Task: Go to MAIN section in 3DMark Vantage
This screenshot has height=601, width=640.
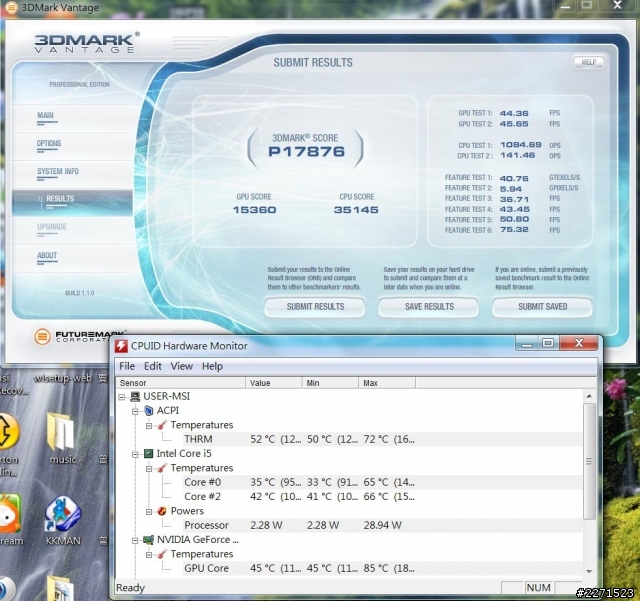Action: point(45,116)
